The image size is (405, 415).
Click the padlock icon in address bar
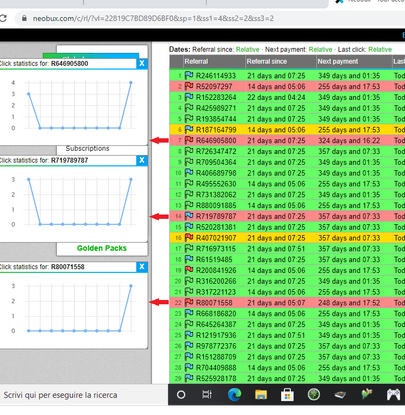click(24, 18)
